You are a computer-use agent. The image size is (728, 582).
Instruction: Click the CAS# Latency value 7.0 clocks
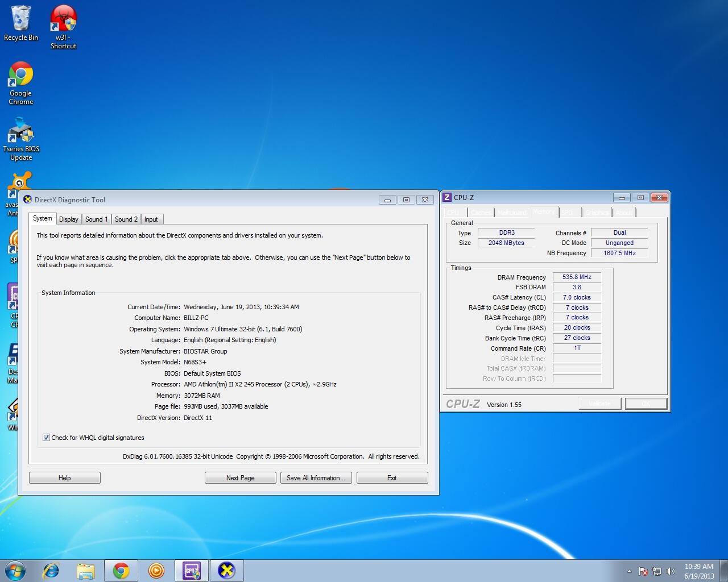(577, 298)
